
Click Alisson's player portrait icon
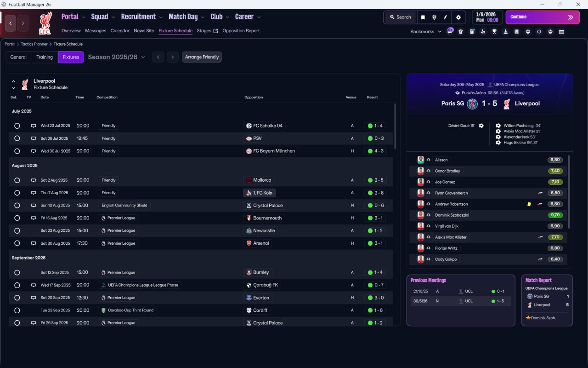pyautogui.click(x=420, y=160)
